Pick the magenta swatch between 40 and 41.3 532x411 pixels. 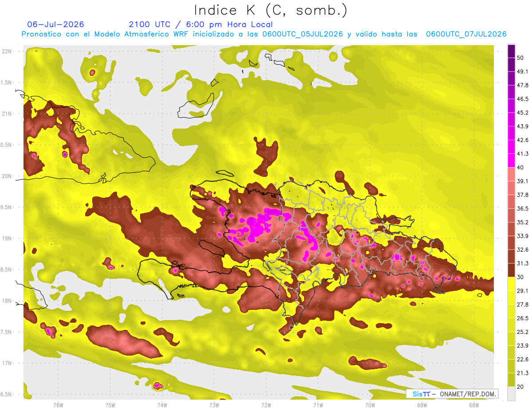pos(511,160)
